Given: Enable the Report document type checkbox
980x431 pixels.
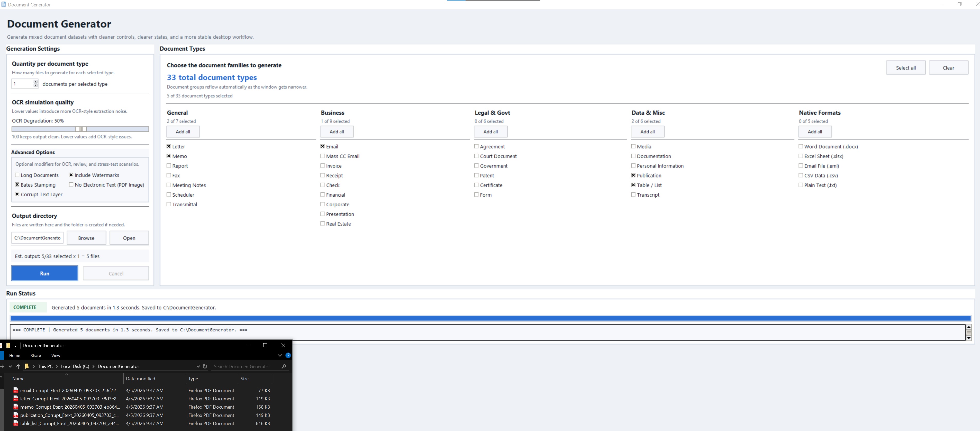Looking at the screenshot, I should (x=169, y=166).
